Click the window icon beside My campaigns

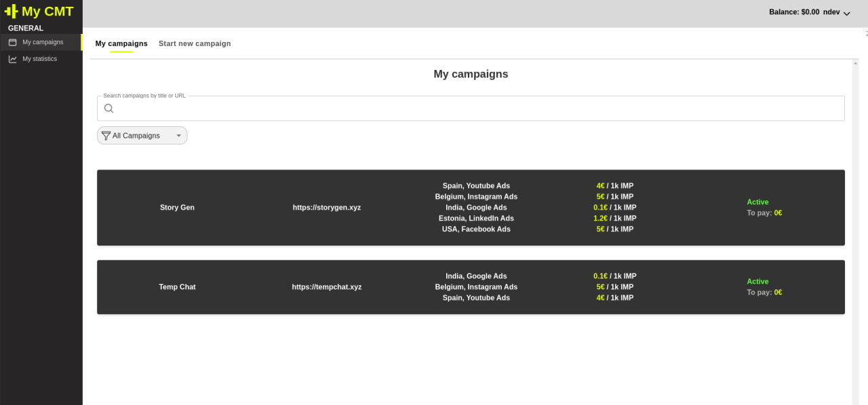pyautogui.click(x=12, y=41)
